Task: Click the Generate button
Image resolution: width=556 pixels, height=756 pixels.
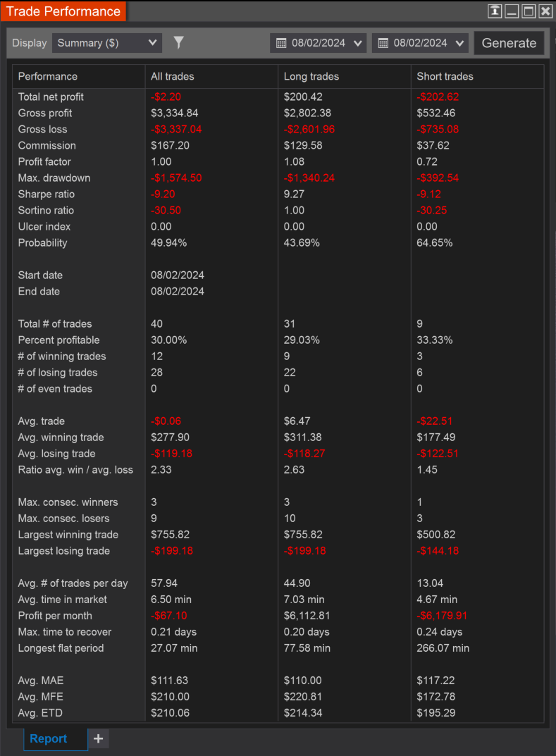Action: click(x=509, y=43)
